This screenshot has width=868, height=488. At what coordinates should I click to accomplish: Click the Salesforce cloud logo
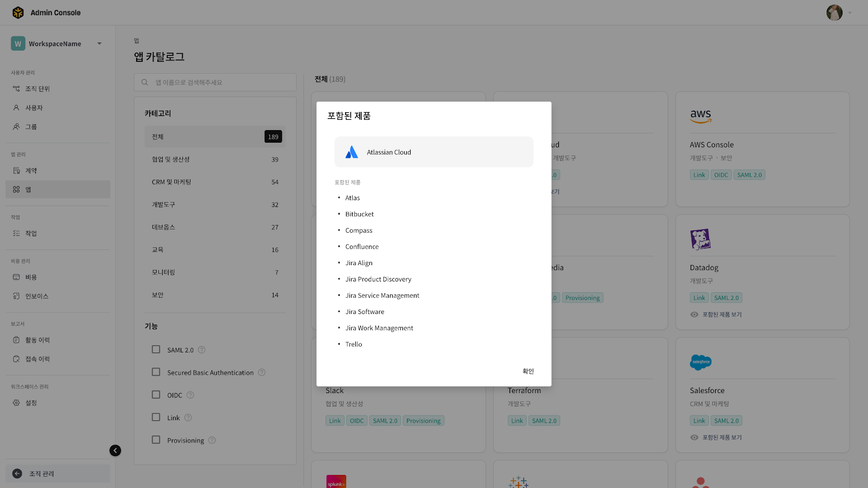(x=701, y=362)
